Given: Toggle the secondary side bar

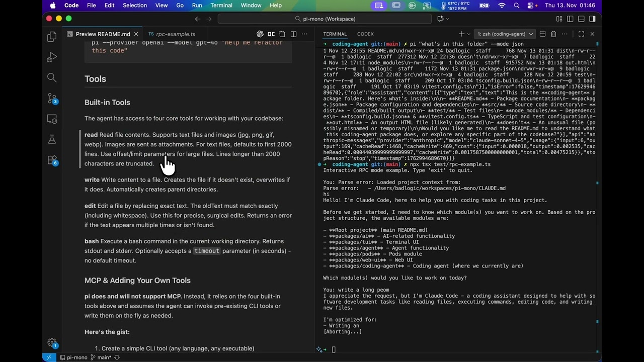Looking at the screenshot, I should tap(593, 19).
